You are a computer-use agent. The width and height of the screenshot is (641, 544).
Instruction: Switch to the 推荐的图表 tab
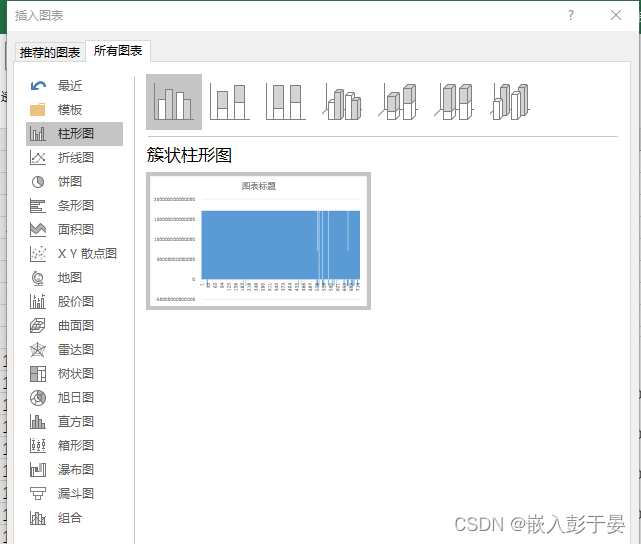(x=50, y=52)
